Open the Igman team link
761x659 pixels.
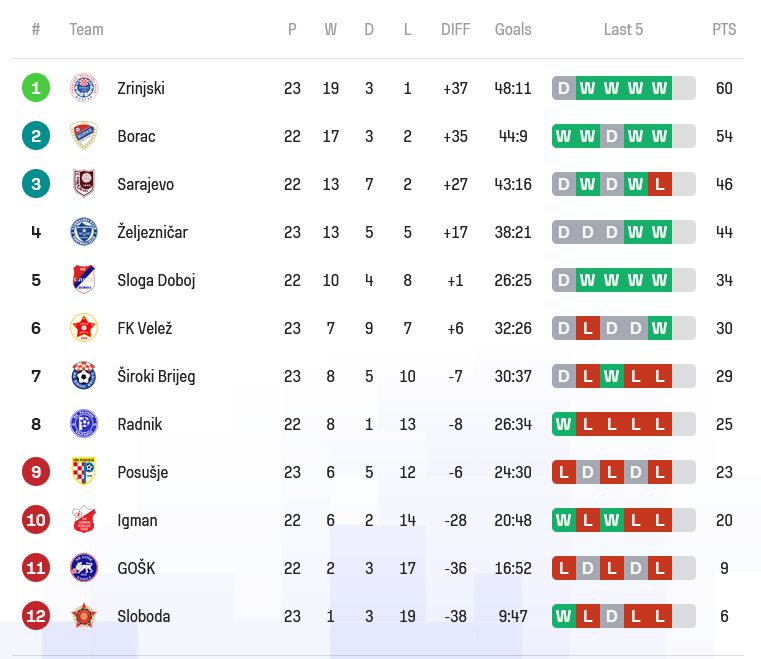point(137,520)
